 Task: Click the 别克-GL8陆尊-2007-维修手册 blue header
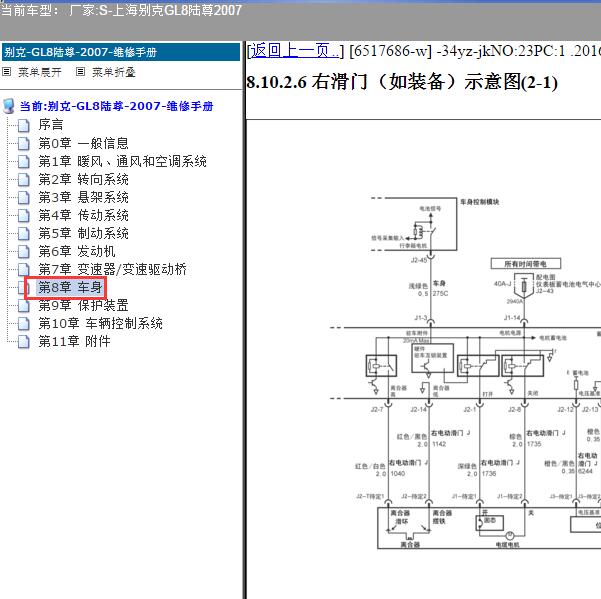(121, 52)
